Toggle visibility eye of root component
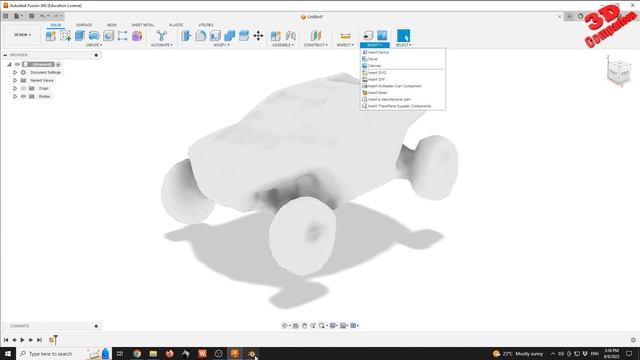640x360 pixels. point(17,64)
